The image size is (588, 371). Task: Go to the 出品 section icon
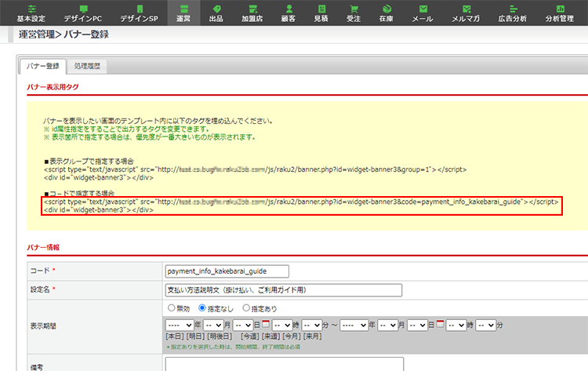(x=238, y=13)
